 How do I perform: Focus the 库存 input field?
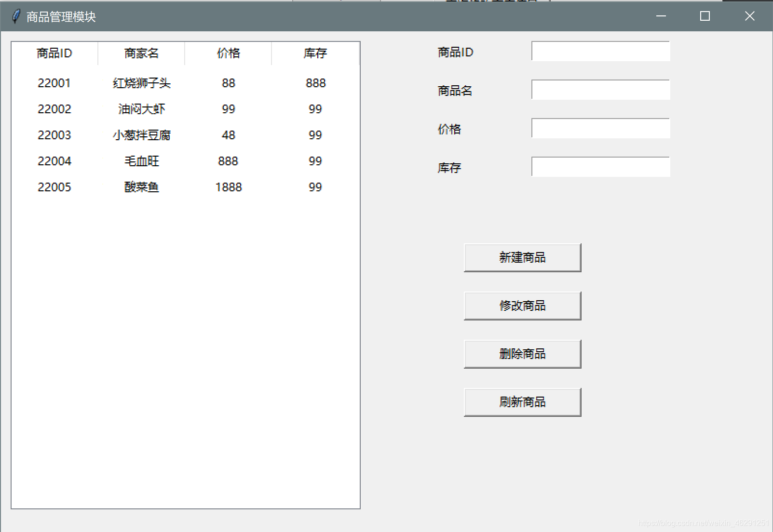(600, 167)
